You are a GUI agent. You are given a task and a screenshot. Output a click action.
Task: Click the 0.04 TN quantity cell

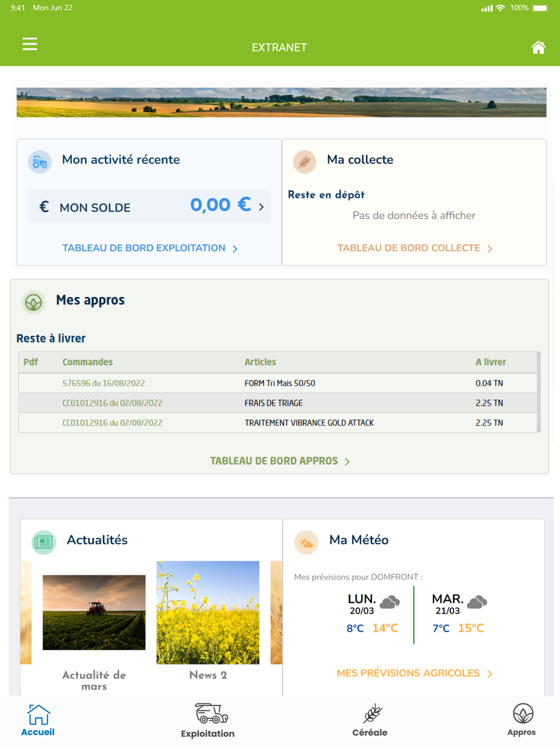(x=489, y=383)
